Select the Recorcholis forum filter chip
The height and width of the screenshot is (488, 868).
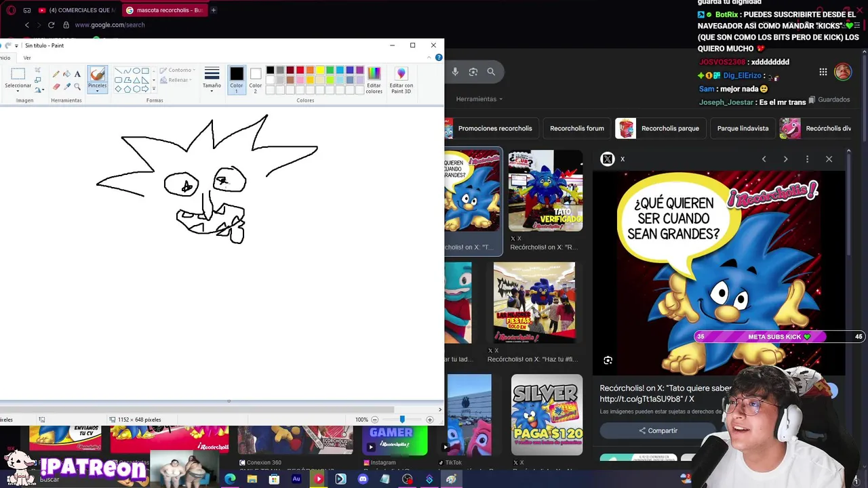coord(577,128)
